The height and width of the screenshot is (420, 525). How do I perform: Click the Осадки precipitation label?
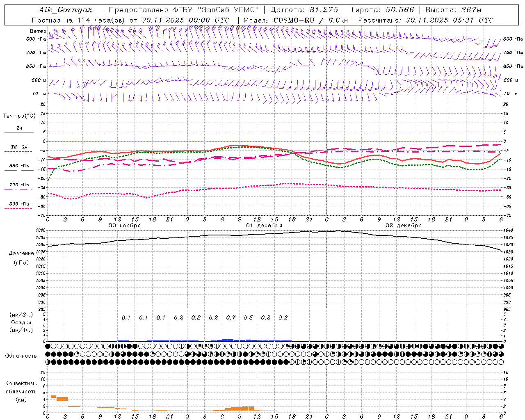coord(21,322)
